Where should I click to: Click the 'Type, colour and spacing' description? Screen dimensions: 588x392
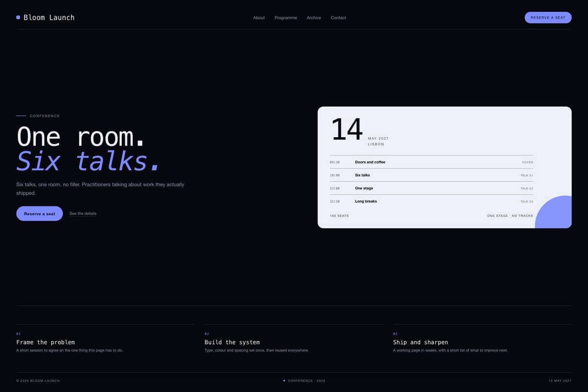coord(256,350)
